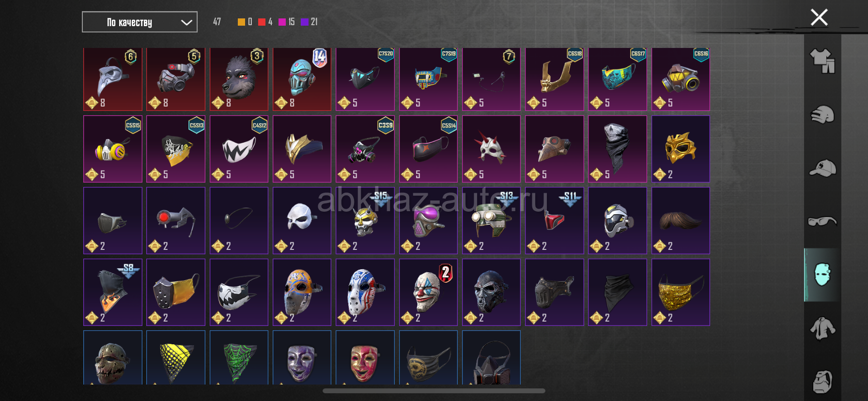Select the gold sequin face mask
Viewport: 868px width, 401px height.
click(x=681, y=292)
